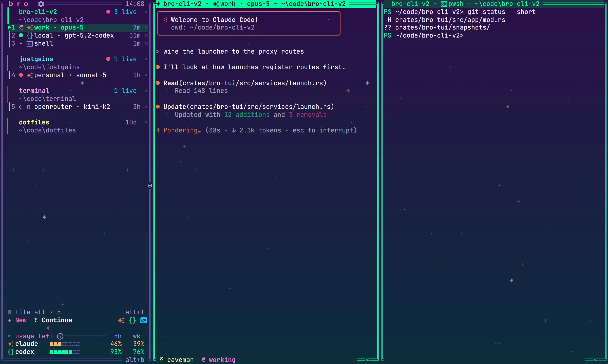Toggle the caveman mode indicator
This screenshot has width=608, height=364.
point(176,360)
